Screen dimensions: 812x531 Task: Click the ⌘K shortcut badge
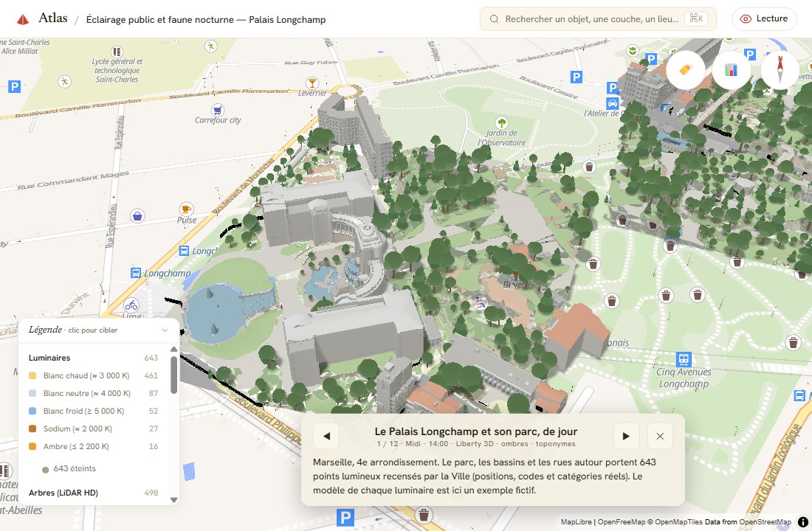696,18
